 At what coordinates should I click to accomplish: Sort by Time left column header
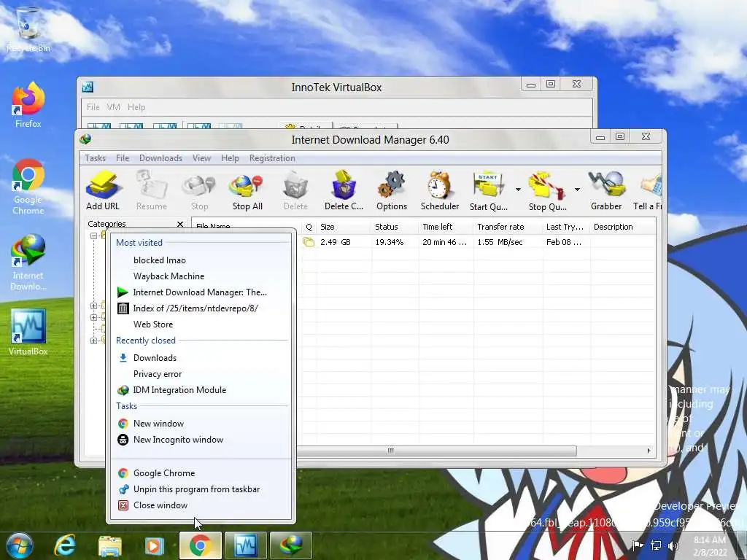tap(446, 227)
